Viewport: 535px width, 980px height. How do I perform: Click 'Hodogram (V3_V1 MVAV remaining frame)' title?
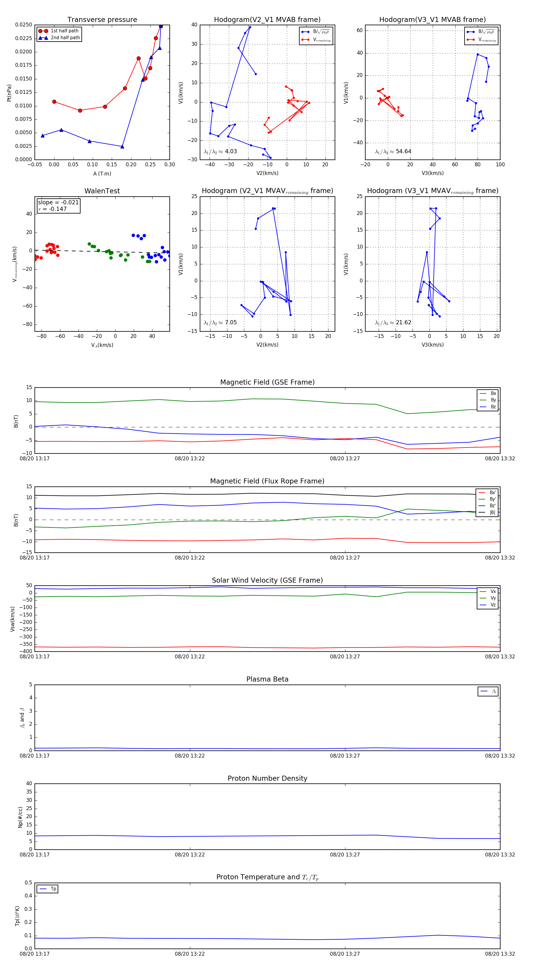tap(432, 191)
